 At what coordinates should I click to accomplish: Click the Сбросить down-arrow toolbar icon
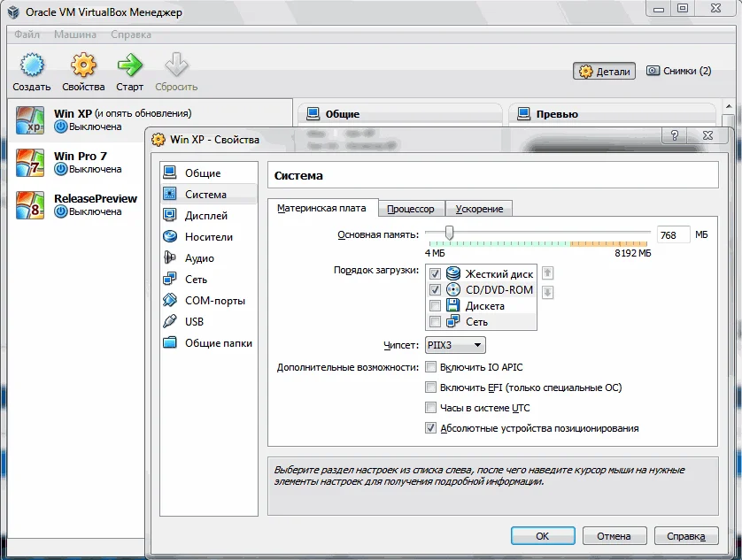pyautogui.click(x=176, y=65)
